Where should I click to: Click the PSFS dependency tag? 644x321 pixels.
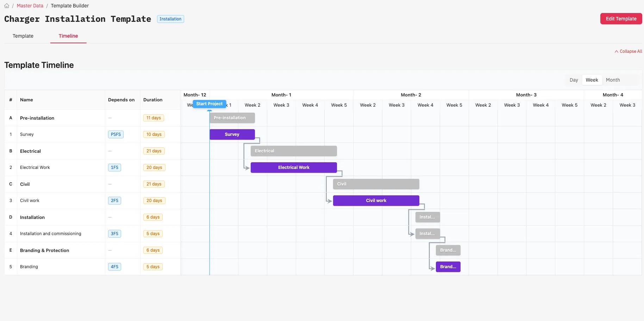click(x=116, y=134)
